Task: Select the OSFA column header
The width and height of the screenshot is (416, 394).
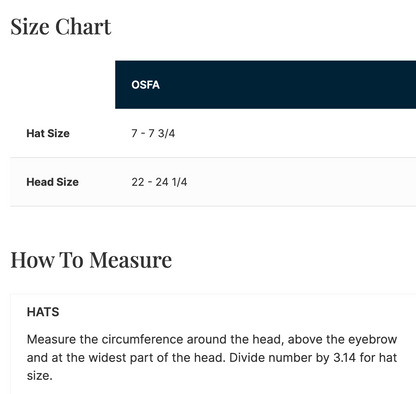Action: [x=145, y=85]
